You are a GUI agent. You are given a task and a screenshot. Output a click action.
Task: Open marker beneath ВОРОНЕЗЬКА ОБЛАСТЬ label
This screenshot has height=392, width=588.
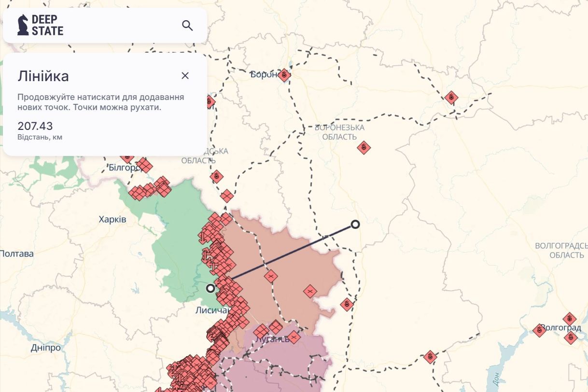364,147
